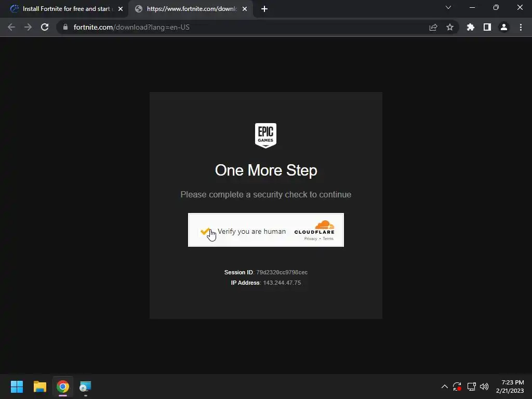Open network settings from the tray
This screenshot has height=399, width=532.
pos(471,387)
